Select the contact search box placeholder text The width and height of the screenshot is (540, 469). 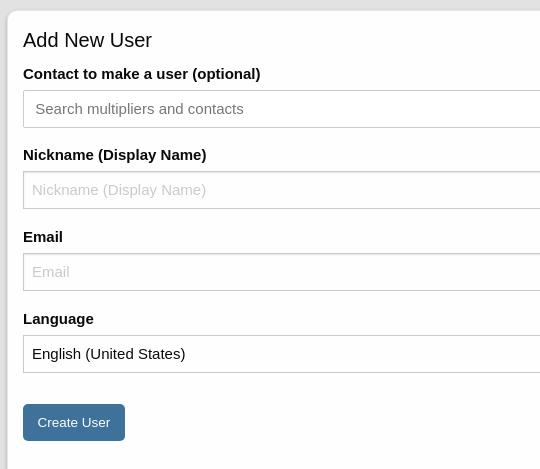139,109
